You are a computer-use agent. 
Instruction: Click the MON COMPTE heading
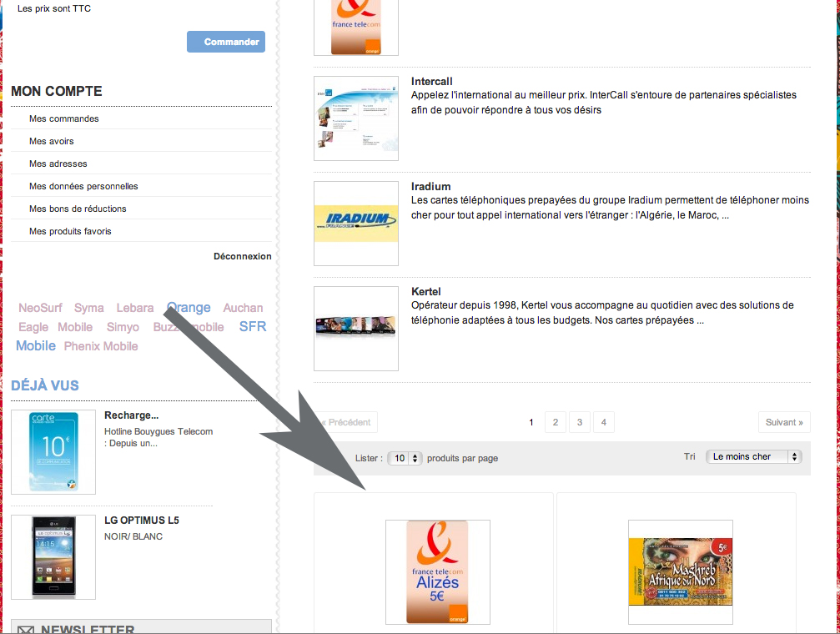tap(56, 91)
